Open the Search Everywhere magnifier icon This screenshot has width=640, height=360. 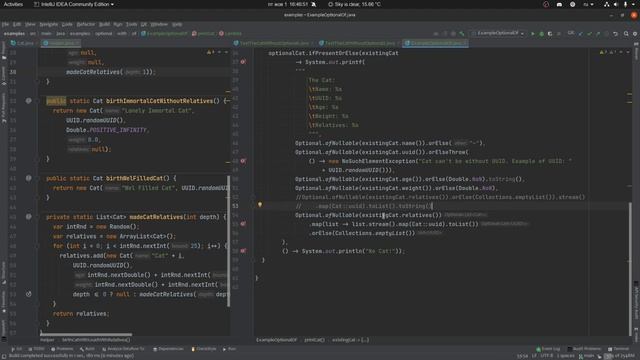point(626,33)
